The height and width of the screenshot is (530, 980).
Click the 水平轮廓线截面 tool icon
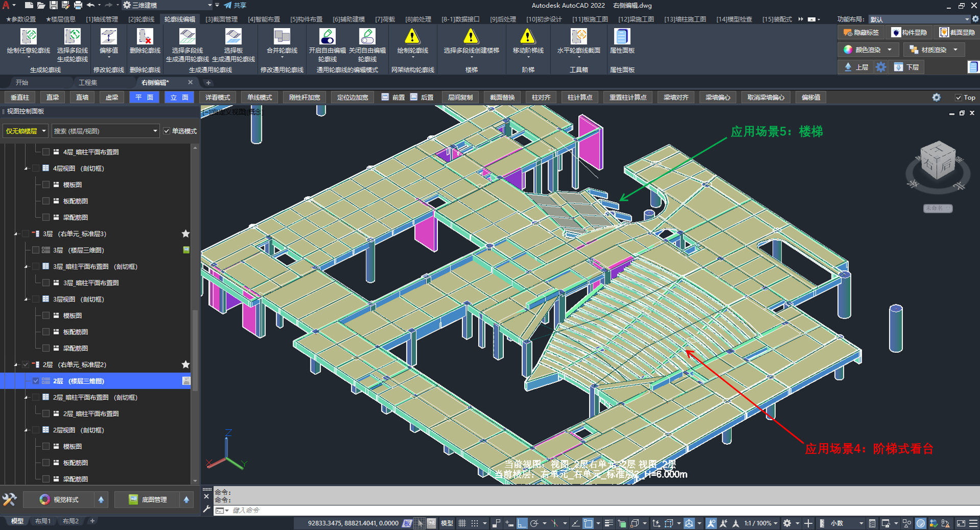[578, 37]
